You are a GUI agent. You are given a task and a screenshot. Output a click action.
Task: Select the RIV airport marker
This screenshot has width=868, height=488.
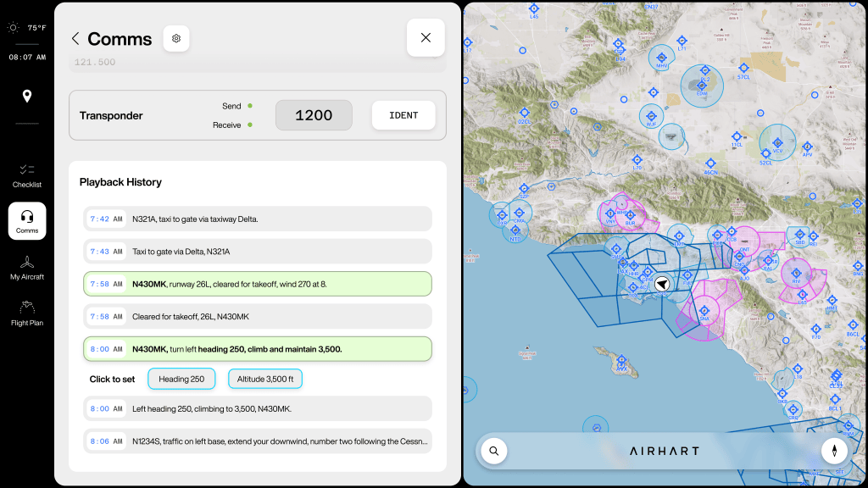click(796, 274)
